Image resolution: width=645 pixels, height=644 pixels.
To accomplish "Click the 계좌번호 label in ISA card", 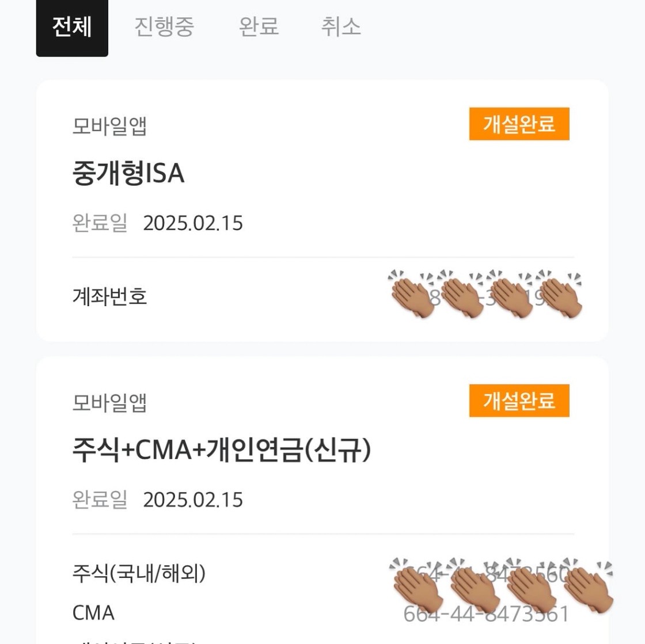I will tap(109, 296).
